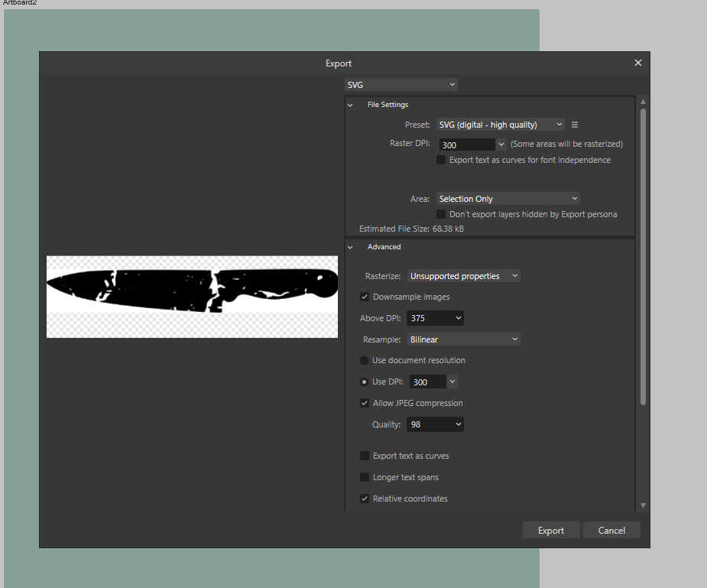Uncheck Downsample images

pyautogui.click(x=365, y=297)
